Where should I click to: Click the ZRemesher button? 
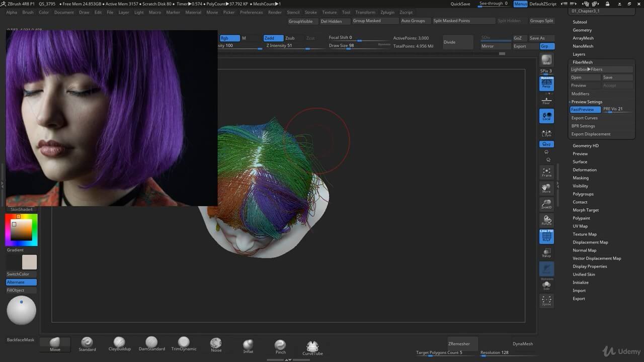click(x=459, y=344)
